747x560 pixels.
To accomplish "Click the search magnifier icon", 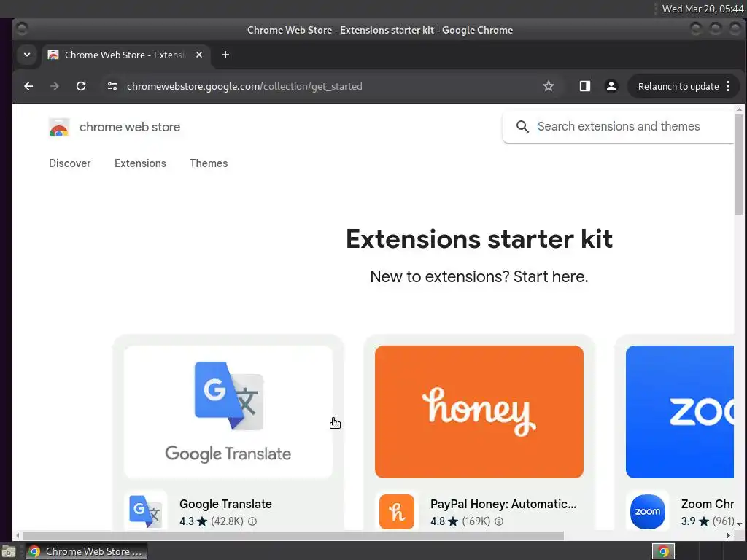I will pos(522,126).
